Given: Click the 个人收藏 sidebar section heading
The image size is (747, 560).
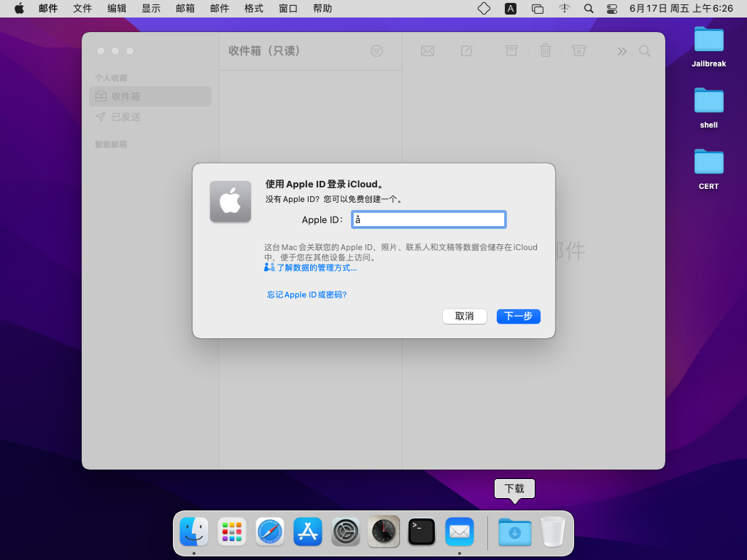Looking at the screenshot, I should point(111,77).
